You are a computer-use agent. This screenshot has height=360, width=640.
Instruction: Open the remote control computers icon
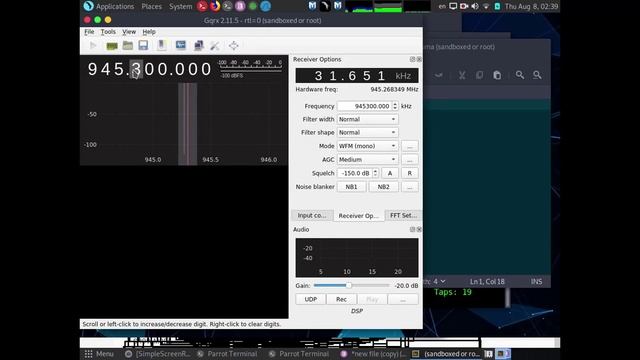(199, 45)
